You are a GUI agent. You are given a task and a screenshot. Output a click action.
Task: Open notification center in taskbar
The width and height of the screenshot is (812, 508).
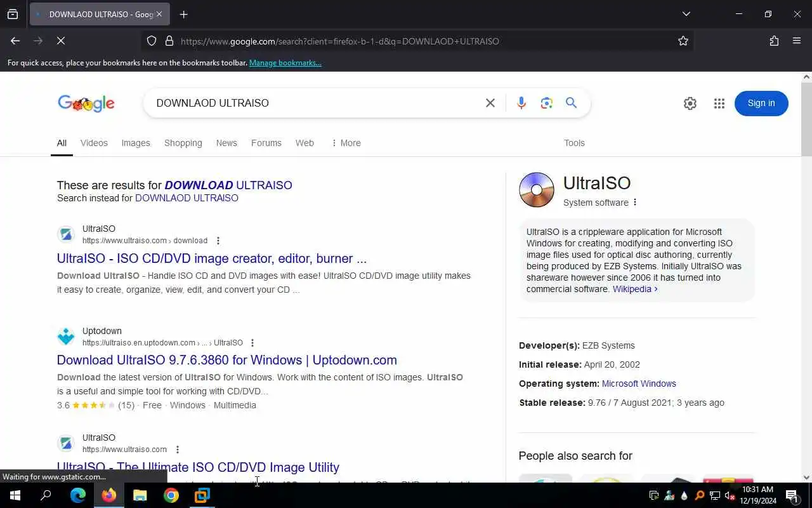pos(792,496)
